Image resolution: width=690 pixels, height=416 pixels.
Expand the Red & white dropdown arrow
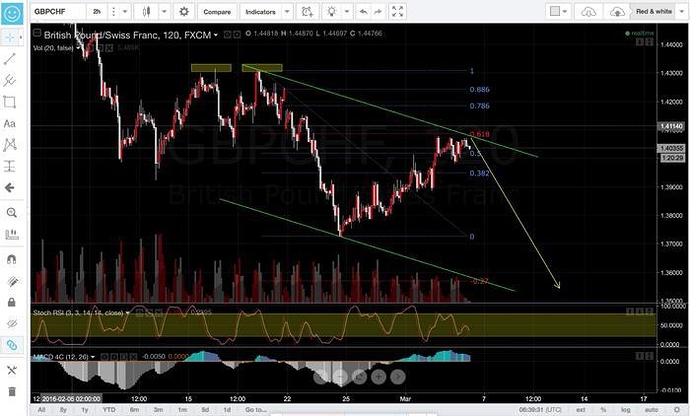pos(680,12)
